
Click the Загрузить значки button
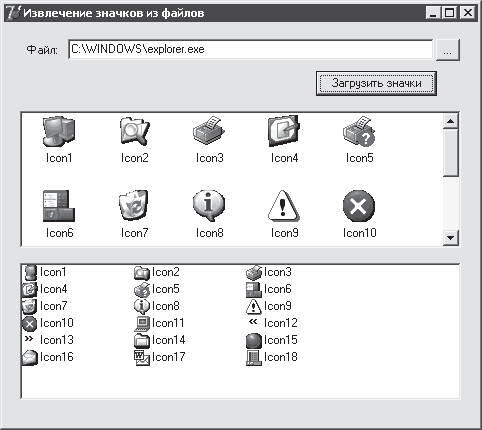pos(376,83)
